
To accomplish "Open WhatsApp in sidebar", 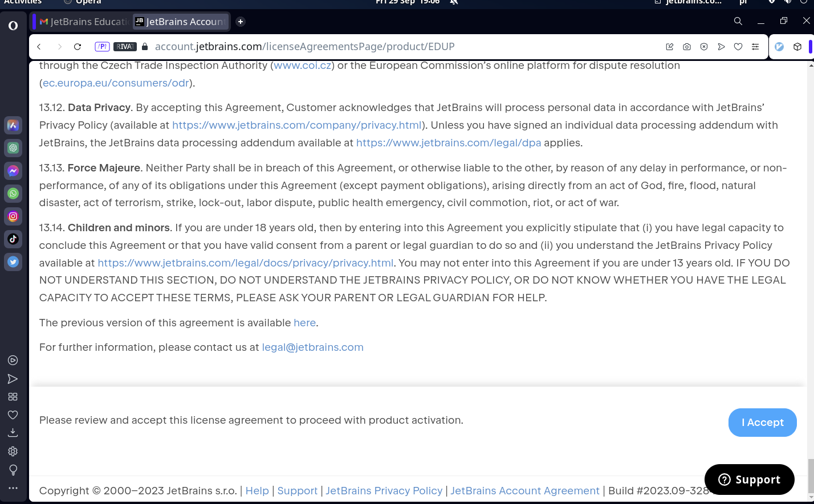I will click(13, 194).
